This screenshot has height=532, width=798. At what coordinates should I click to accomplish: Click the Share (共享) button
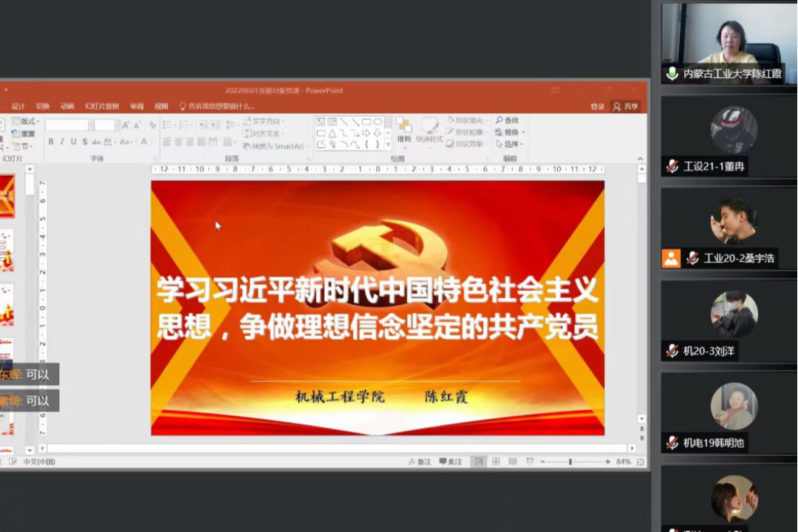[626, 106]
